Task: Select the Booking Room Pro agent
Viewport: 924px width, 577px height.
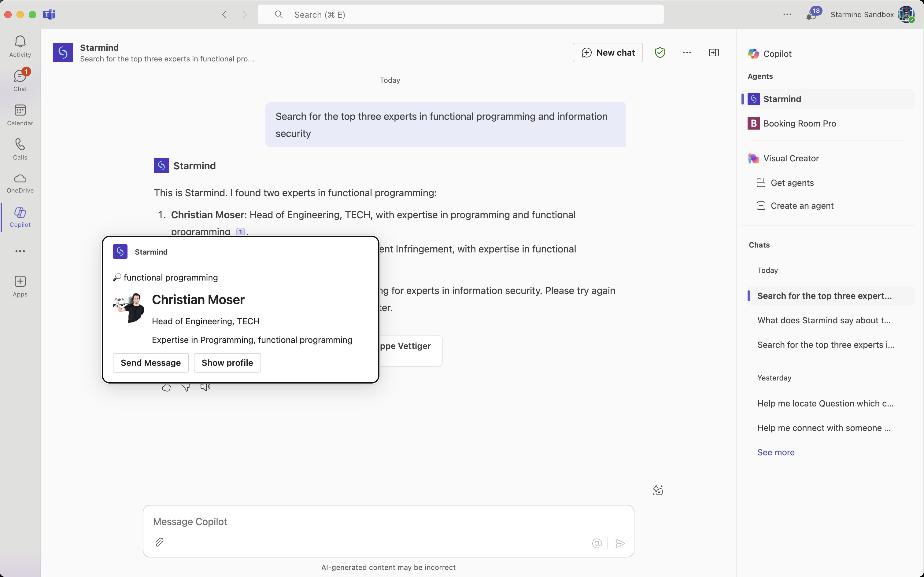Action: point(799,124)
